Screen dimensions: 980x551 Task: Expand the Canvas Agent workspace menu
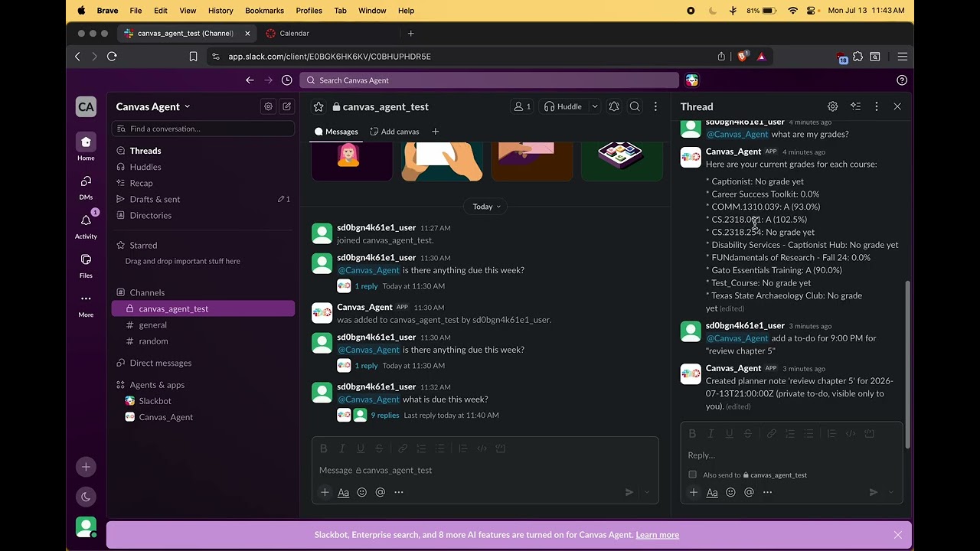tap(153, 106)
